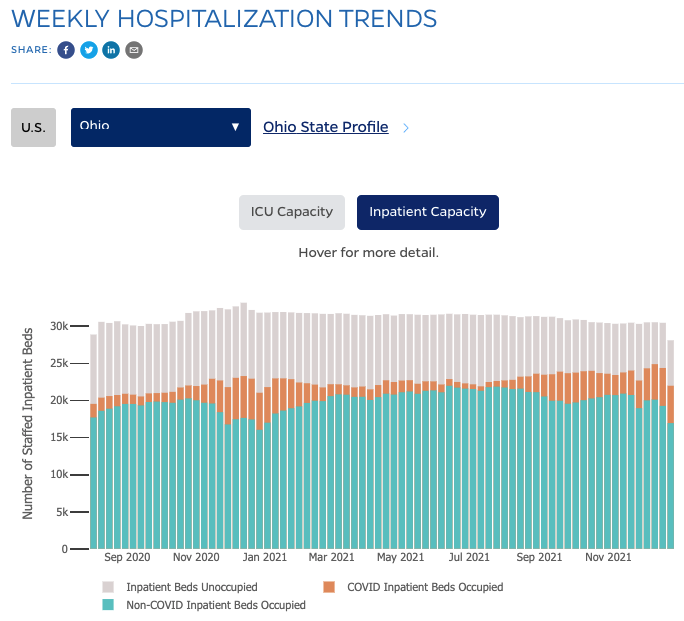Click the Number of Staffed Inpatient Beds axis title
The height and width of the screenshot is (621, 684).
27,423
